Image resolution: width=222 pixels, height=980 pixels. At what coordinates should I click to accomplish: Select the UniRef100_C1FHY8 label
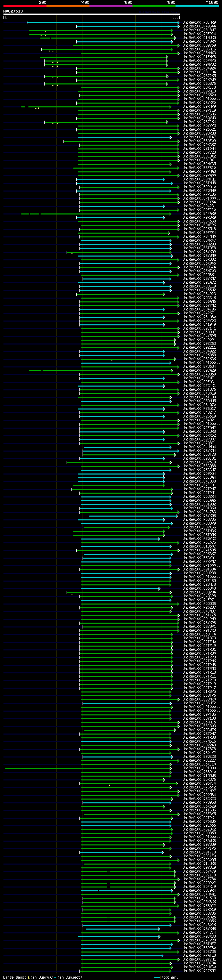click(199, 57)
